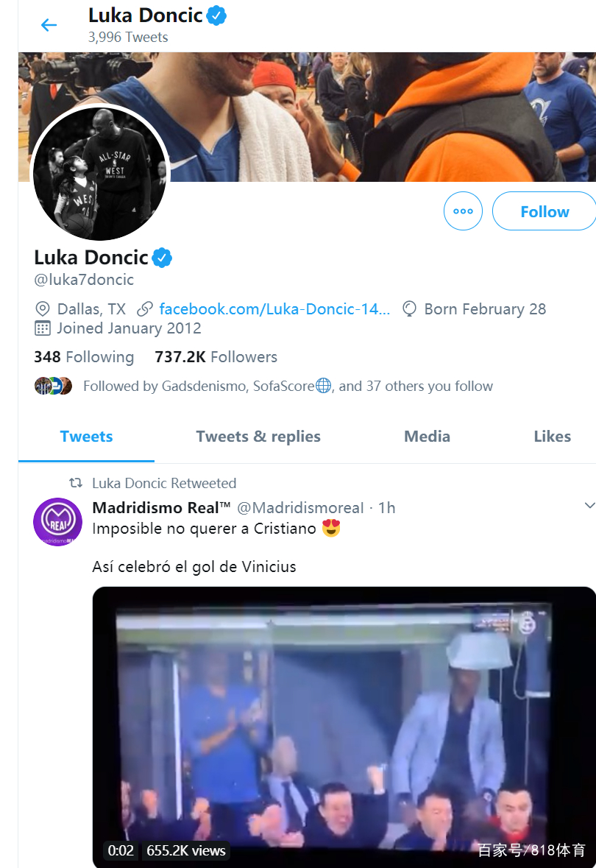The width and height of the screenshot is (596, 868).
Task: Select the Likes tab
Action: (553, 437)
